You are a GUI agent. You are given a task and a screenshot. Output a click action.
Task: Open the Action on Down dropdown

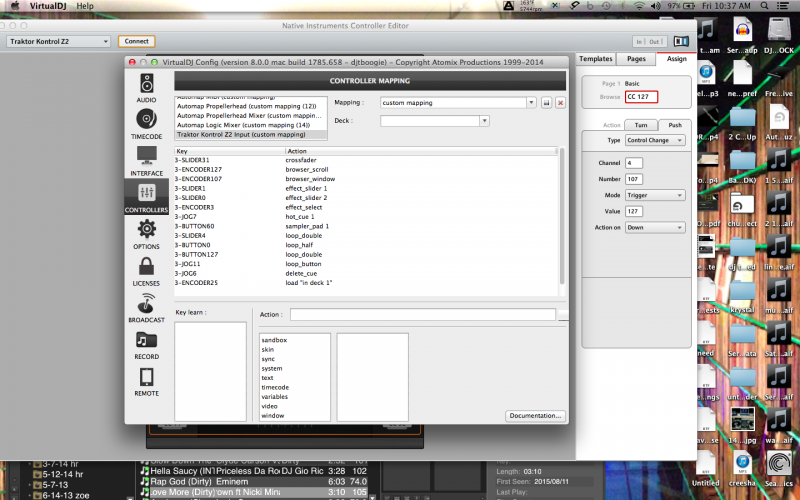tap(655, 228)
